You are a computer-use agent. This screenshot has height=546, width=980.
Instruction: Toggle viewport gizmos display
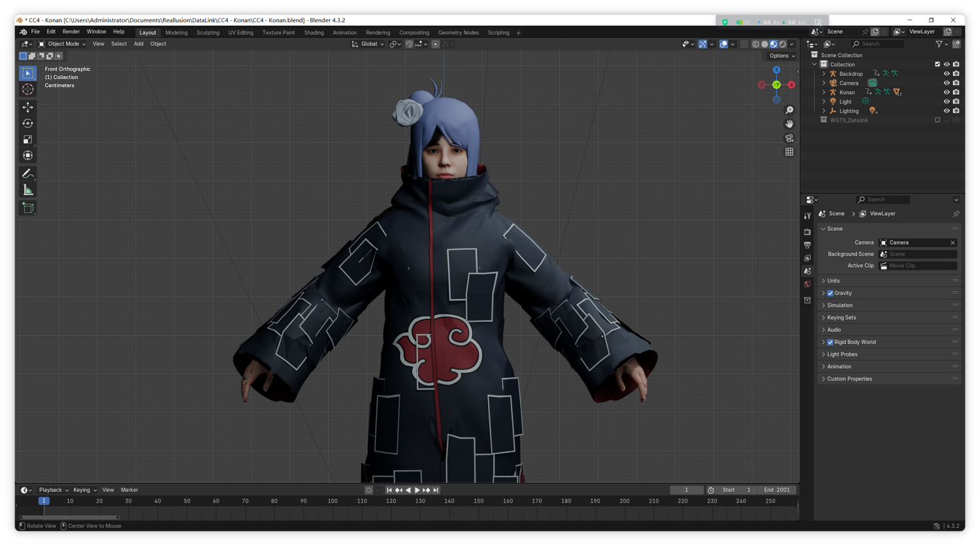[x=702, y=44]
